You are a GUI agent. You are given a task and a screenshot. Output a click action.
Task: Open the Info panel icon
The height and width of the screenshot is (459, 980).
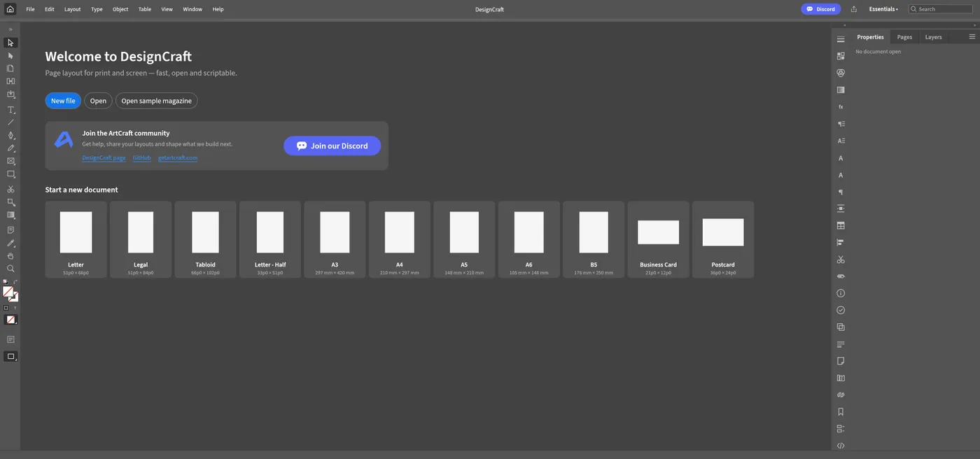[x=841, y=293]
